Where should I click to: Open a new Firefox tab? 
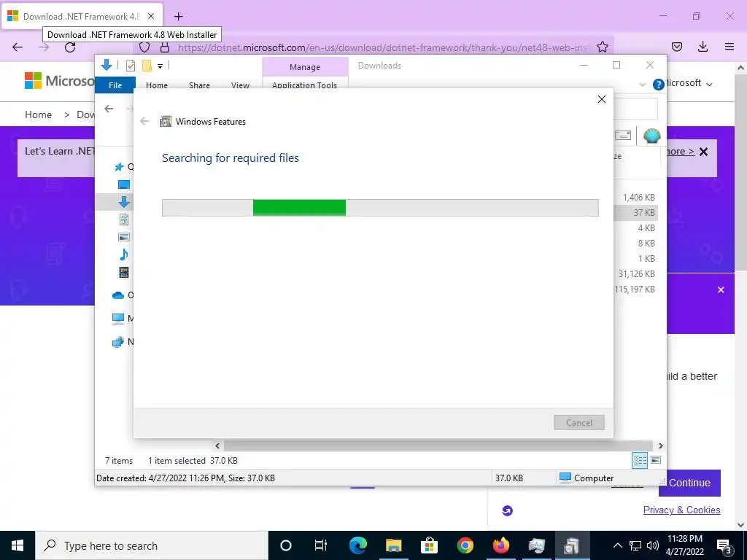(x=179, y=17)
